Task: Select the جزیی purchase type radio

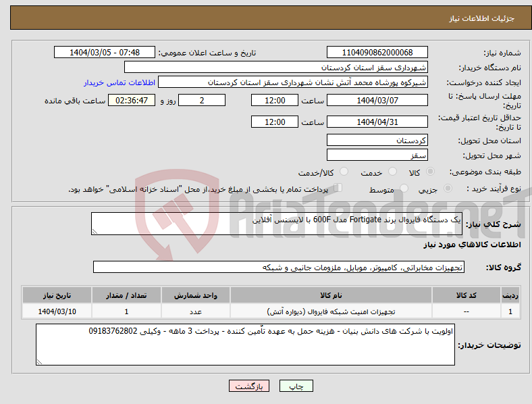Action: [448, 188]
